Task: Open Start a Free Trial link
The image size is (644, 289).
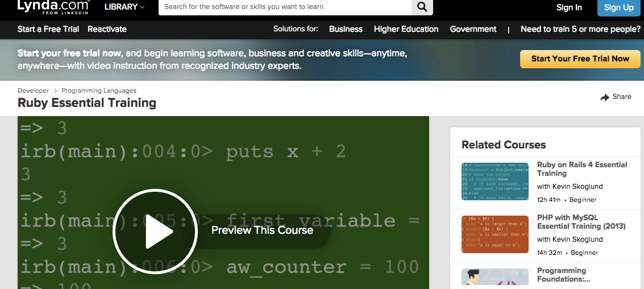Action: click(x=48, y=29)
